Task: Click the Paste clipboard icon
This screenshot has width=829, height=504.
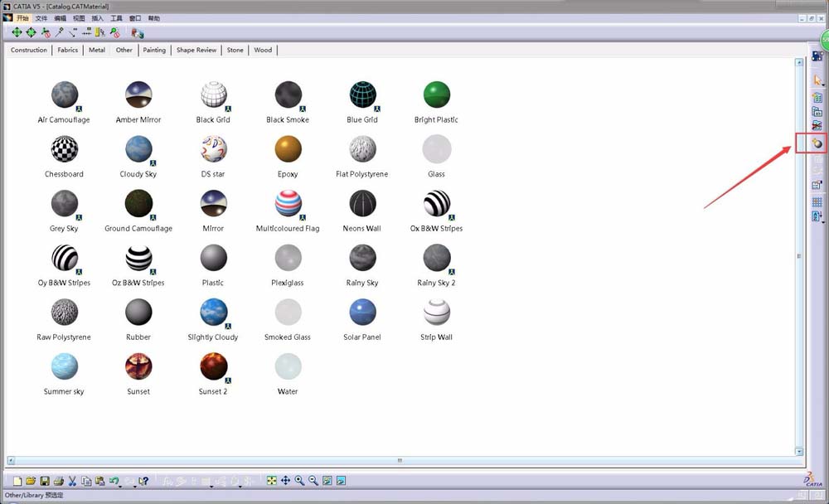Action: (99, 481)
